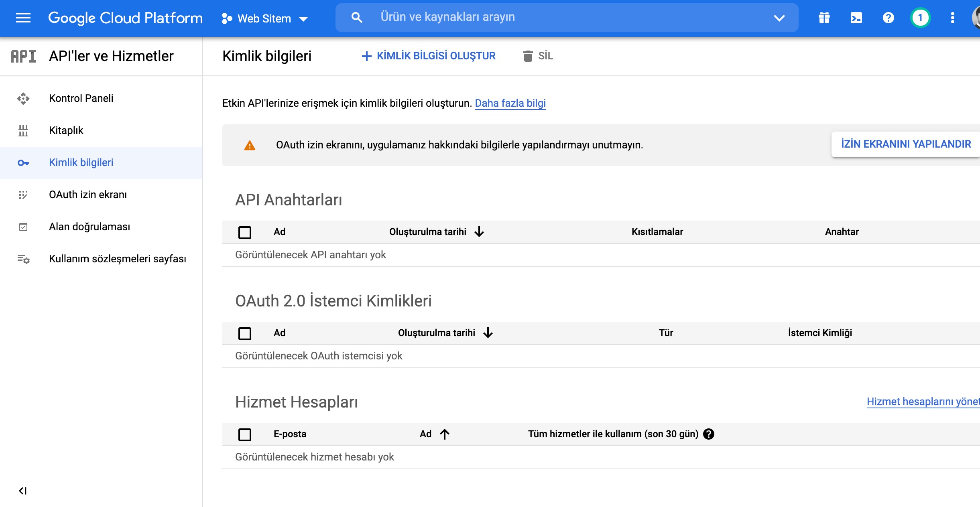Viewport: 980px width, 507px height.
Task: Click the orange warning triangle icon
Action: coord(250,145)
